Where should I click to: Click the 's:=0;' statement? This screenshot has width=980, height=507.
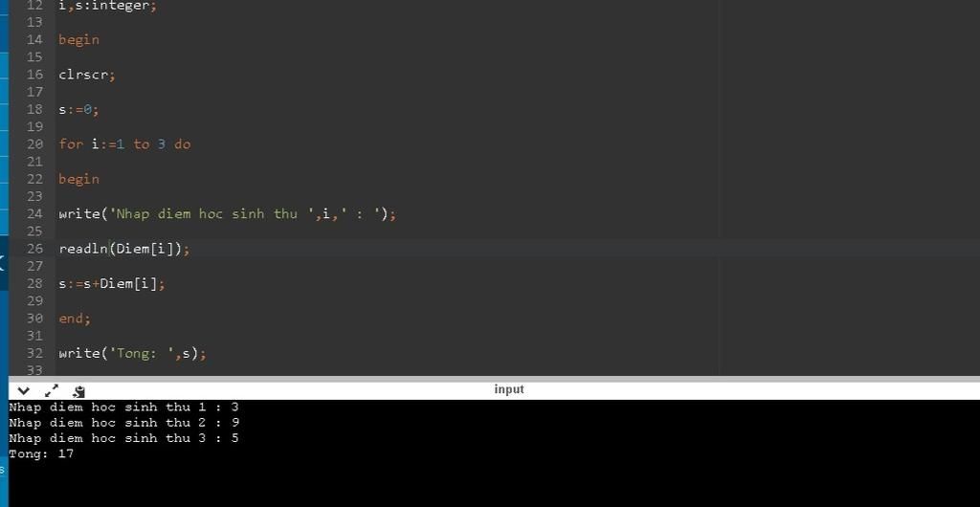pyautogui.click(x=78, y=110)
